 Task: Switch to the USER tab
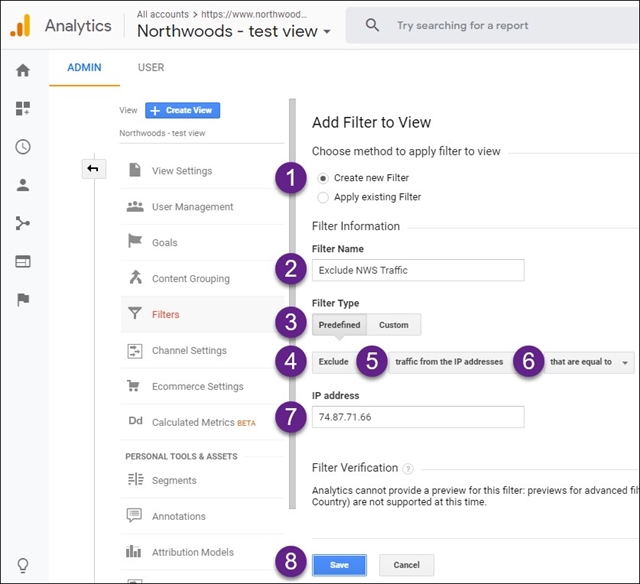[151, 67]
